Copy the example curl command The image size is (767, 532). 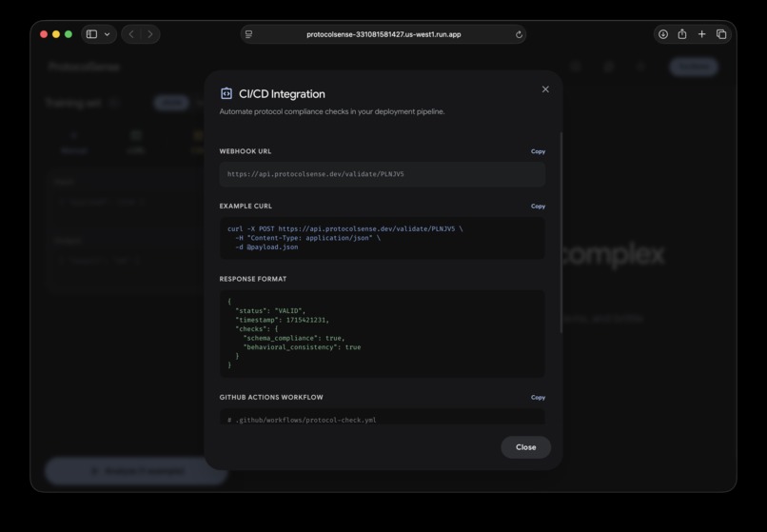(x=538, y=207)
